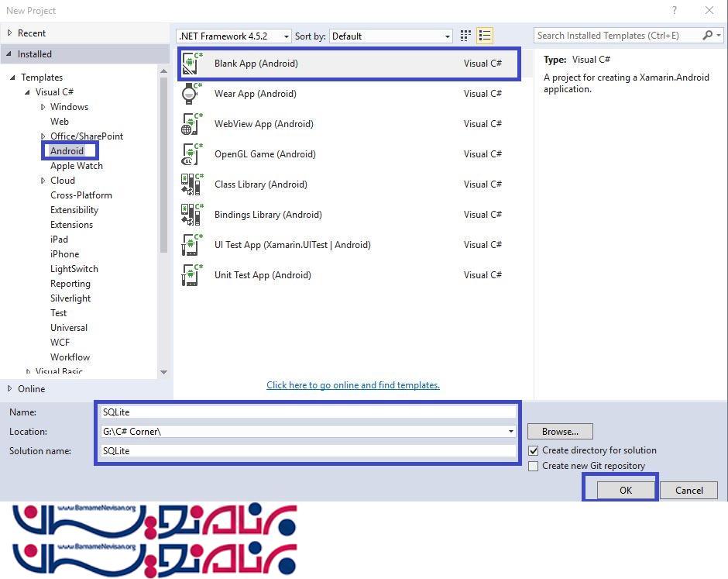
Task: Open the Sort by dropdown
Action: (x=391, y=36)
